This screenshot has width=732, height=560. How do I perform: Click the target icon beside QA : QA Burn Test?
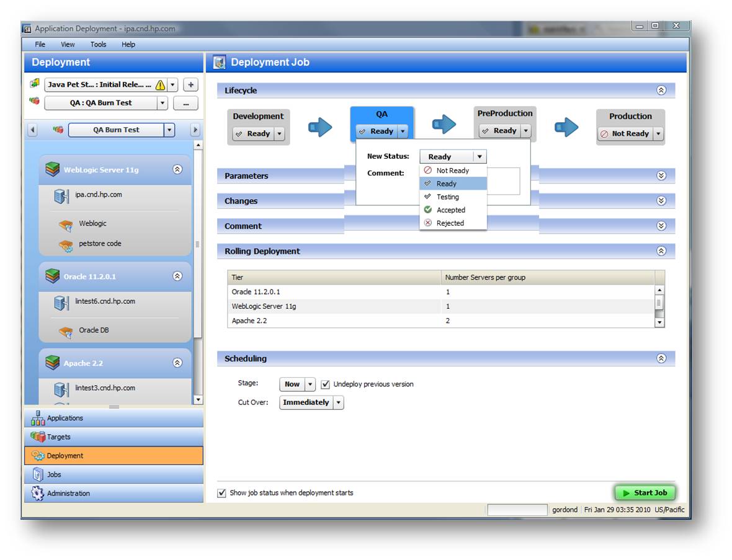pos(35,101)
